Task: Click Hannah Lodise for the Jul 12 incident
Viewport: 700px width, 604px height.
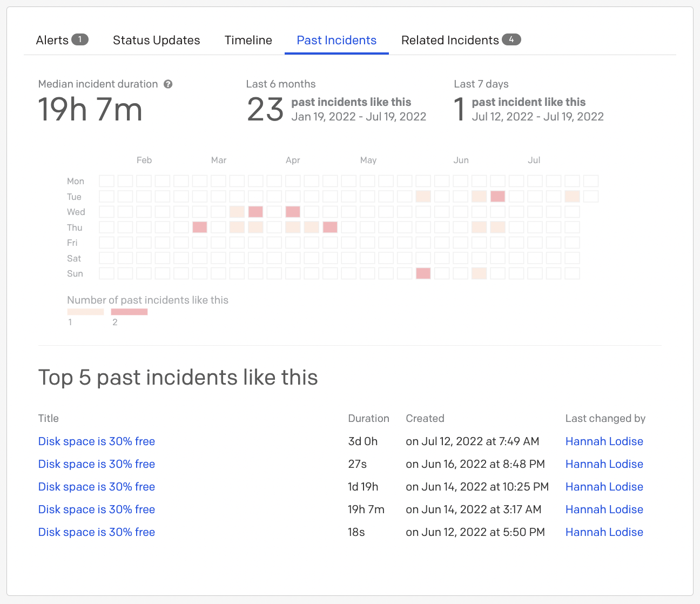Action: click(x=604, y=441)
